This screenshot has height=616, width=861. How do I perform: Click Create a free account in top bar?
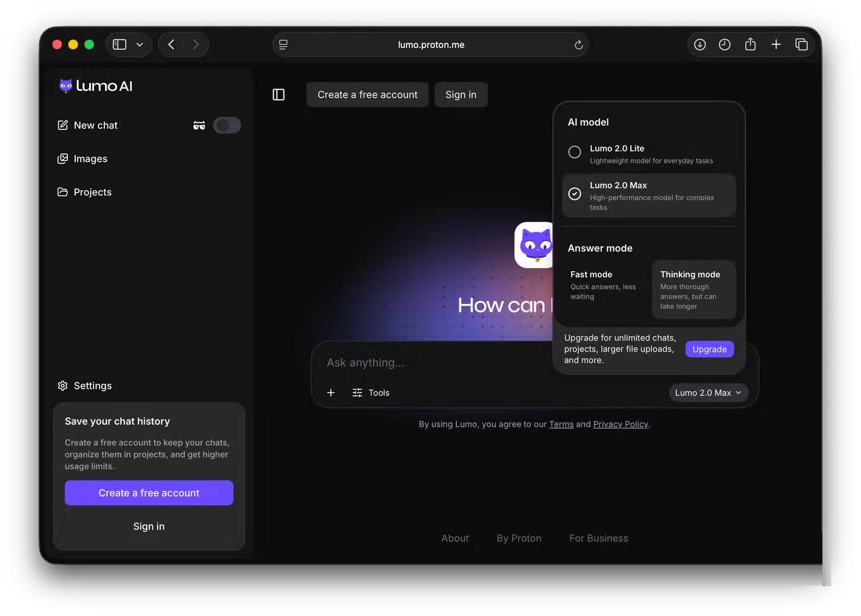tap(367, 94)
